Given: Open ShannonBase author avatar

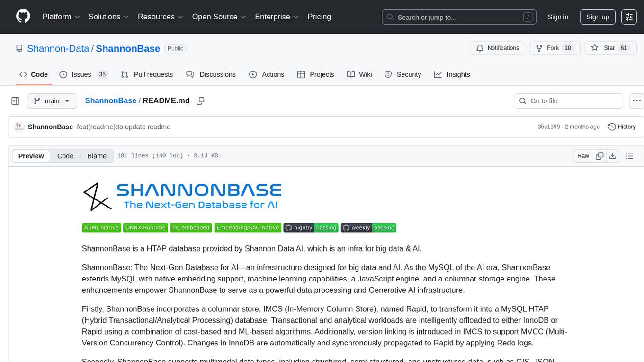Looking at the screenshot, I should click(19, 127).
